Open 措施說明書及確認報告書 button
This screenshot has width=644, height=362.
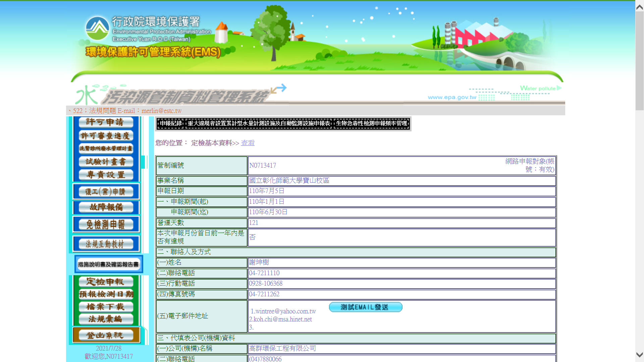coord(109,264)
